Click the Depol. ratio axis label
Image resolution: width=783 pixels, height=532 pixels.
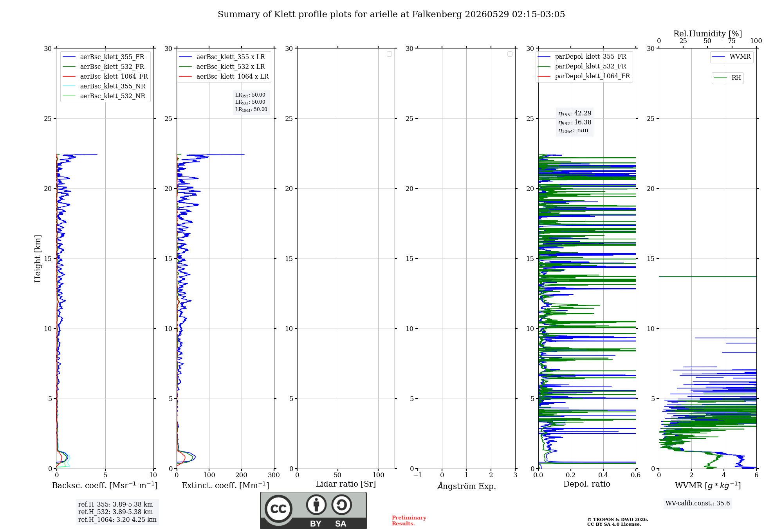tap(587, 484)
